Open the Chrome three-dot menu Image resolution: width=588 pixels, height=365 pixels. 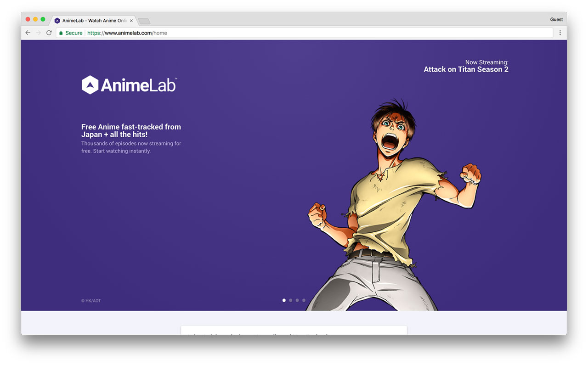coord(560,33)
